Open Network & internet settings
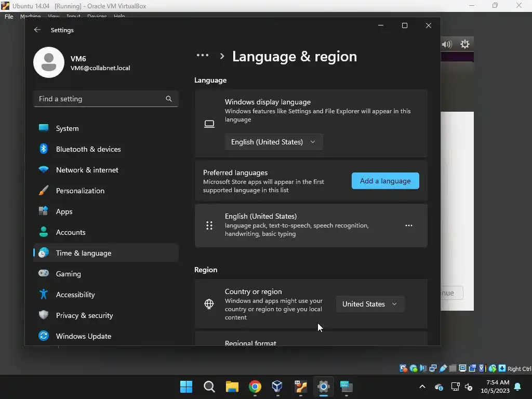 pos(106,170)
